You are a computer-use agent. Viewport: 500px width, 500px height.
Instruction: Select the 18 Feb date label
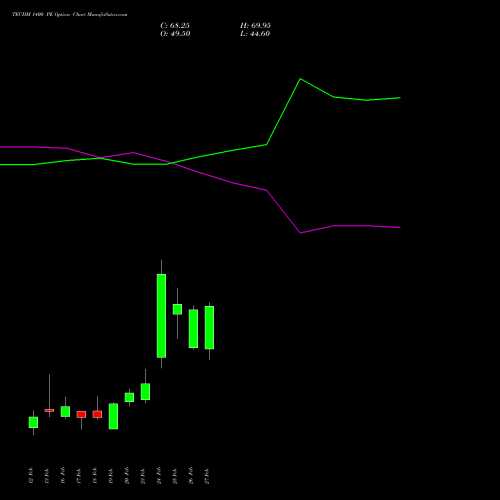(x=95, y=476)
